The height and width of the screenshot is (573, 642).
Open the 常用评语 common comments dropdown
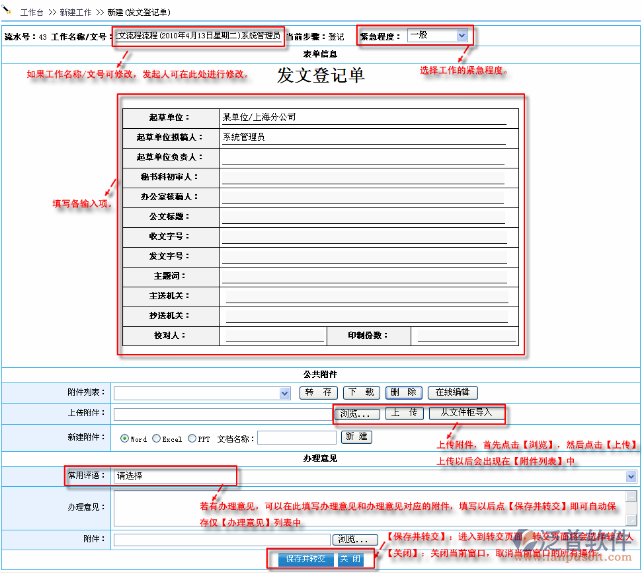[x=375, y=476]
